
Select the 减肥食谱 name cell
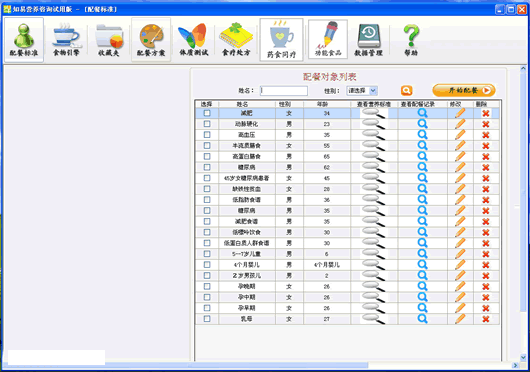247,221
